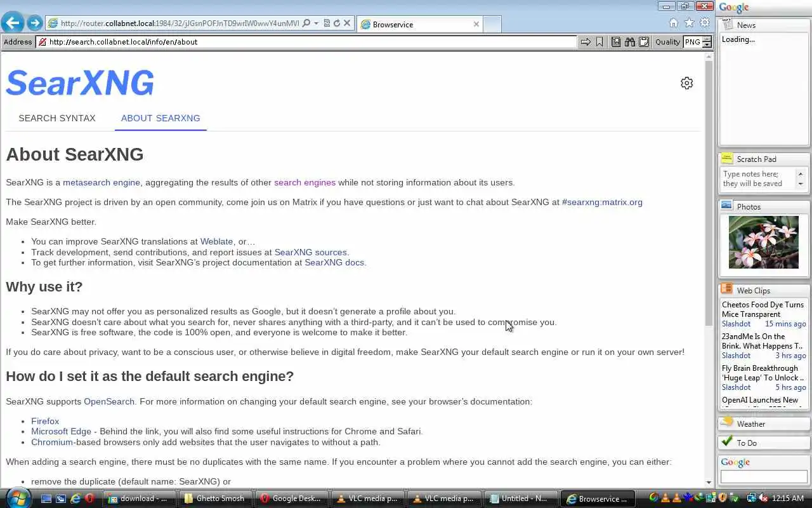
Task: Stop loading with the X icon in the address bar
Action: click(x=347, y=23)
